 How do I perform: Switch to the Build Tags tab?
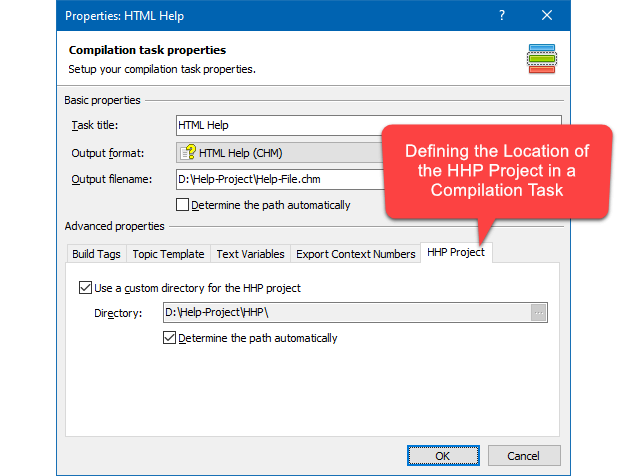96,254
